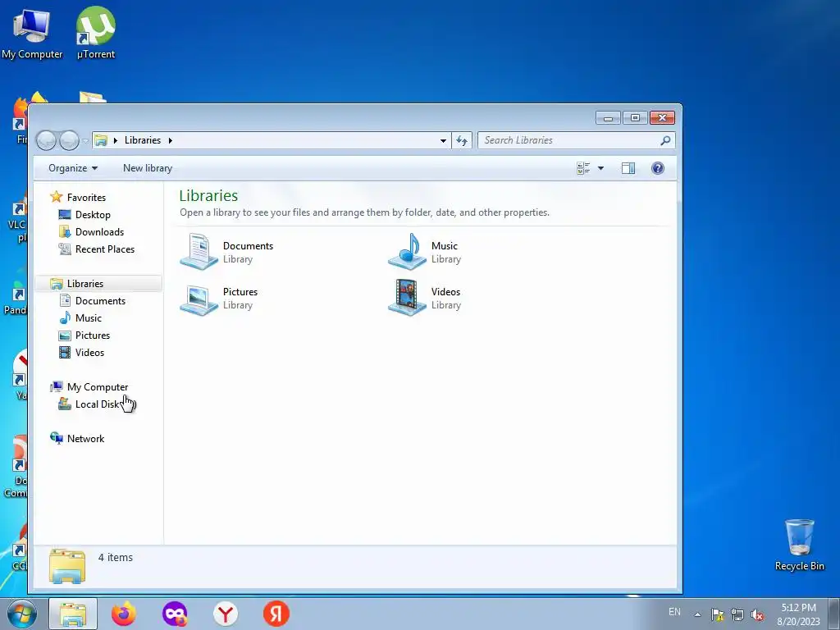The width and height of the screenshot is (840, 630).
Task: Open the Pictures library in main pane
Action: (219, 298)
